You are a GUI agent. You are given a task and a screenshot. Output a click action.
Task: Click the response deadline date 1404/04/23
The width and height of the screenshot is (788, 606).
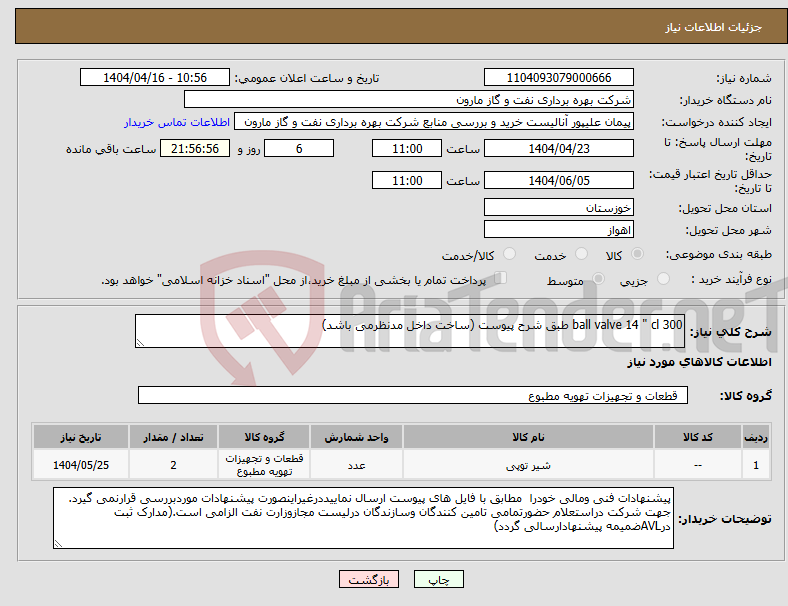tap(558, 148)
